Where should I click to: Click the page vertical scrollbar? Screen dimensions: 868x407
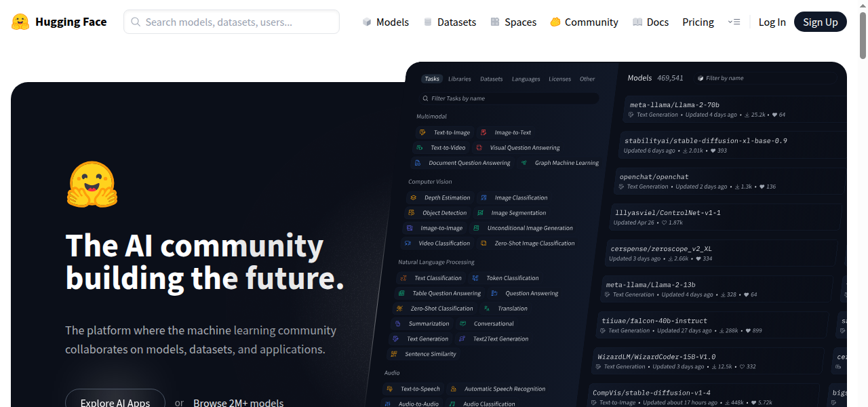coord(863,34)
